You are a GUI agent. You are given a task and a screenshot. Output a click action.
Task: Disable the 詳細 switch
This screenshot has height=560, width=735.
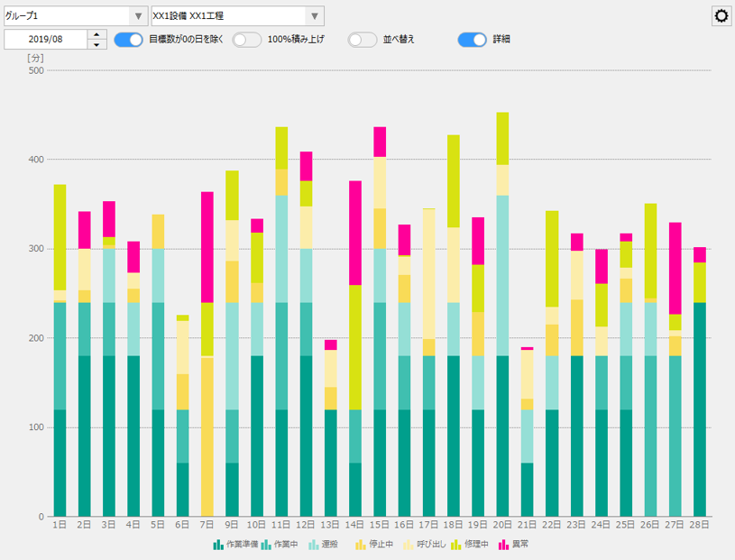tap(471, 41)
